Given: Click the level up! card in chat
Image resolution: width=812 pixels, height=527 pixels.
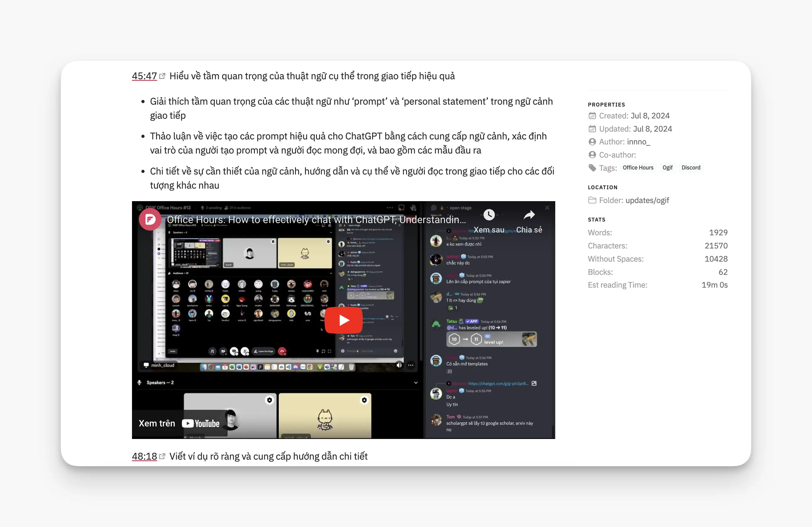Looking at the screenshot, I should [x=492, y=339].
